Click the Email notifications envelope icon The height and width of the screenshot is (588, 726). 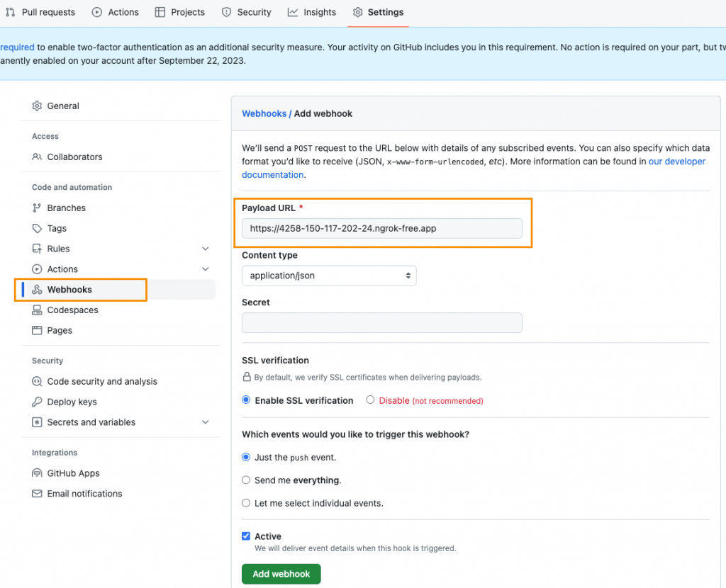point(37,494)
